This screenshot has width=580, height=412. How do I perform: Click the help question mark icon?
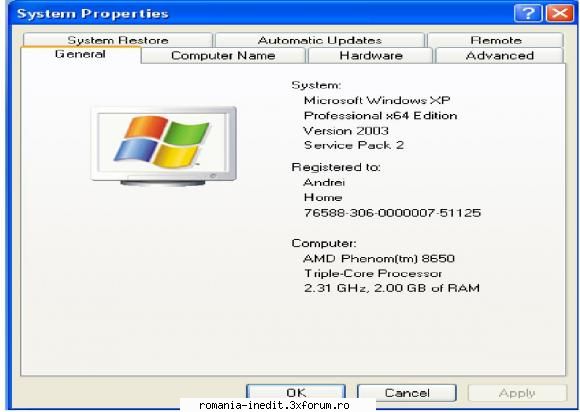pyautogui.click(x=528, y=13)
